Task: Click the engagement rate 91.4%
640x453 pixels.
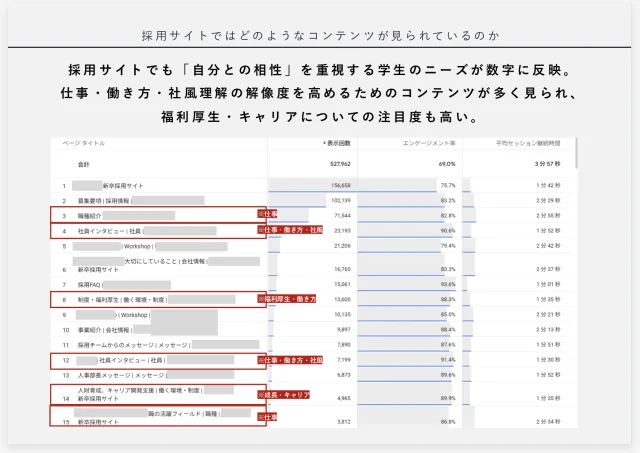Action: [x=448, y=360]
